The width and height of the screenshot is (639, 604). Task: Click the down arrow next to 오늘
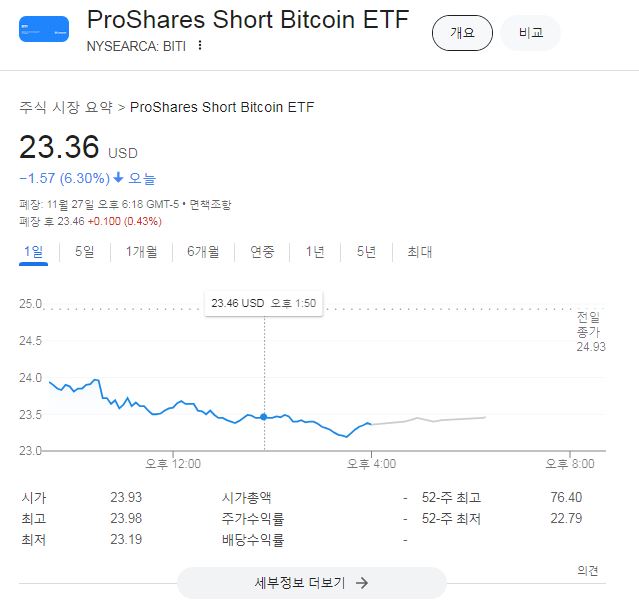tap(118, 178)
